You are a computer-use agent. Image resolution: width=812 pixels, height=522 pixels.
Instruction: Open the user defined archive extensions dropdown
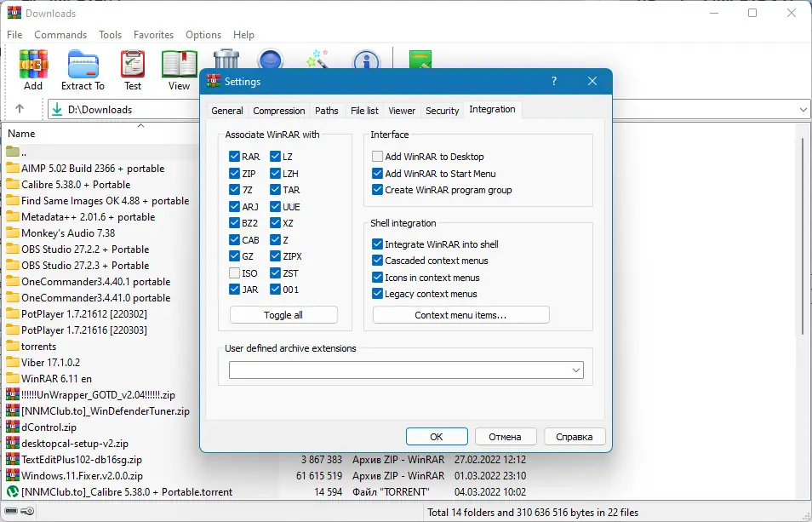[x=576, y=370]
